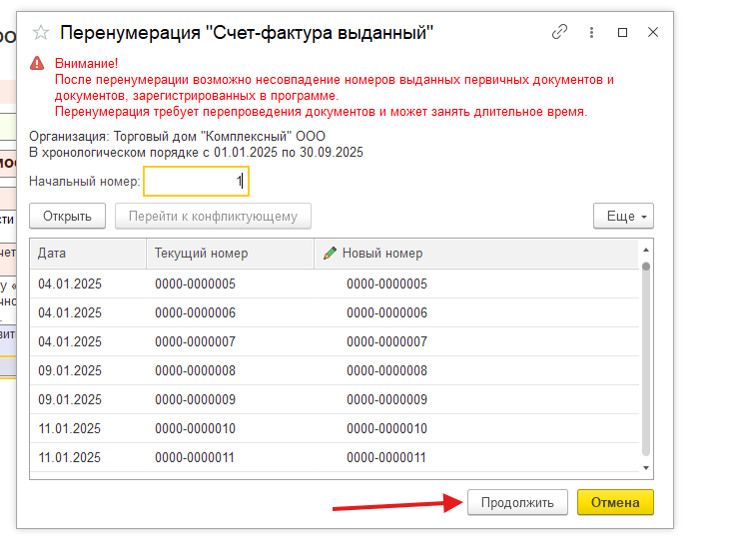
Task: Click the vertical scrollbar thumb in the table
Action: (646, 349)
